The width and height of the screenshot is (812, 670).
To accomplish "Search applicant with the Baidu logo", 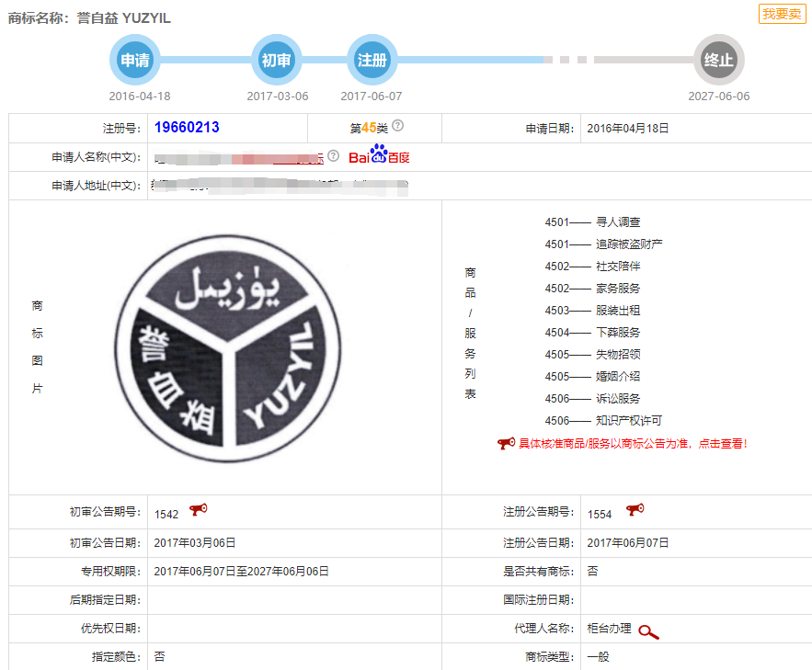I will [379, 154].
